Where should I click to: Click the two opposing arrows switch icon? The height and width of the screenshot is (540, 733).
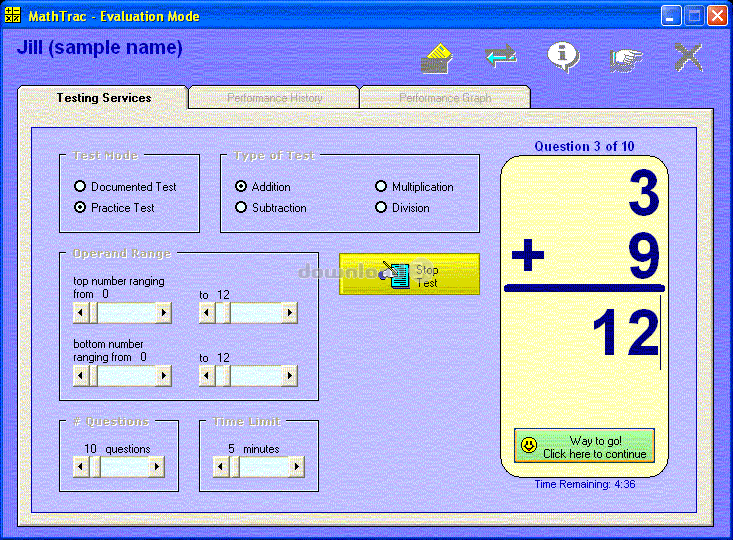pos(501,56)
